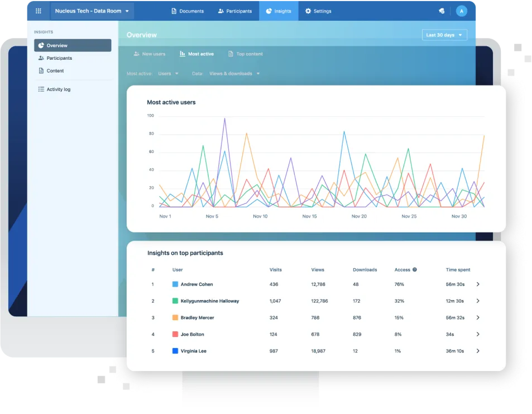Sort table by Visits column header

point(276,270)
